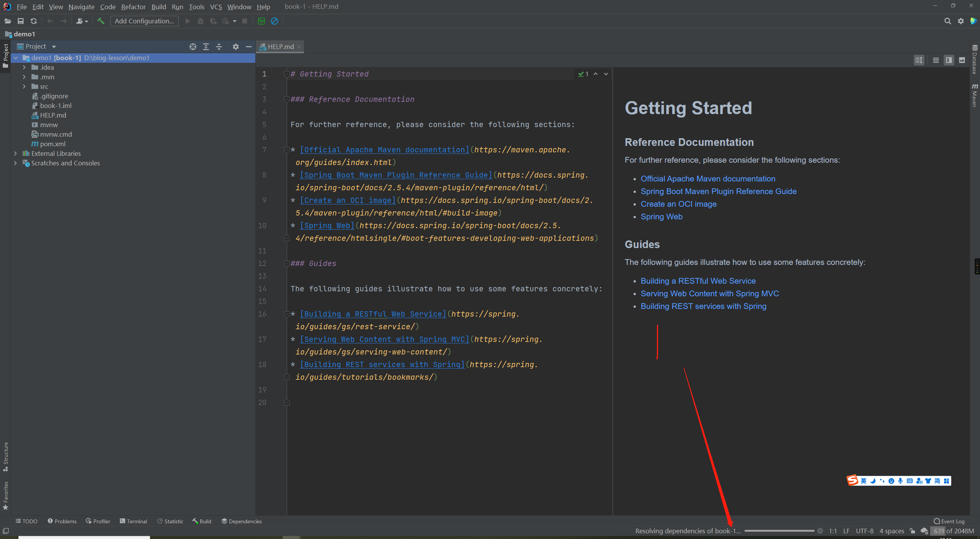Switch to editor and preview split mode
Screen dimensions: 980x539
click(x=949, y=60)
